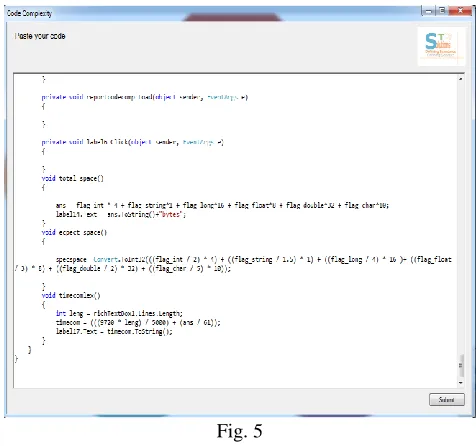Click the 'Code Complexity' window title
This screenshot has width=476, height=446.
[30, 13]
